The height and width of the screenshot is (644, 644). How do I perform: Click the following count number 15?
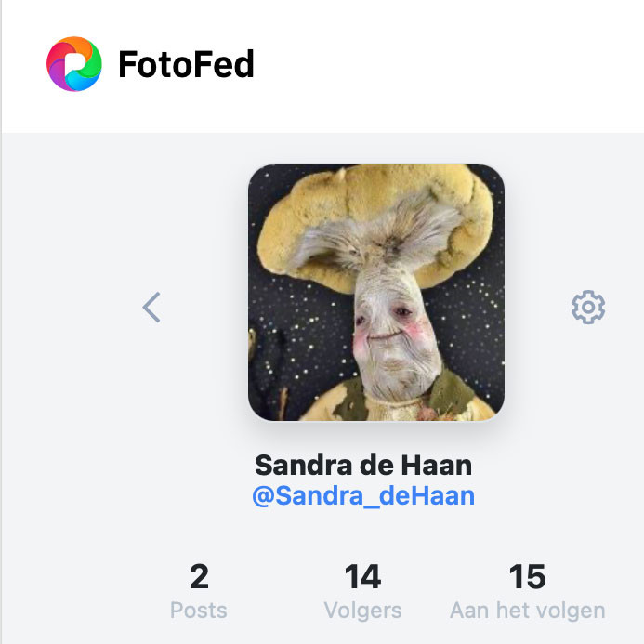pos(527,577)
